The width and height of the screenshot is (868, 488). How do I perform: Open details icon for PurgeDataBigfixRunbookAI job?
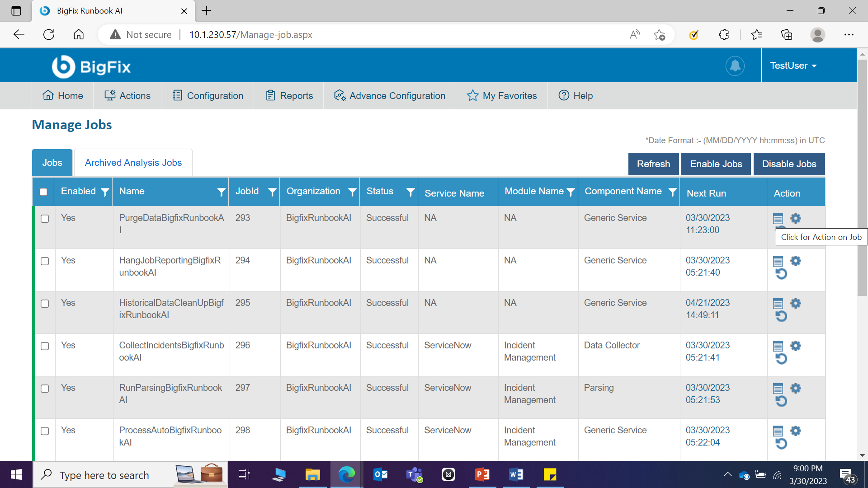(x=778, y=219)
